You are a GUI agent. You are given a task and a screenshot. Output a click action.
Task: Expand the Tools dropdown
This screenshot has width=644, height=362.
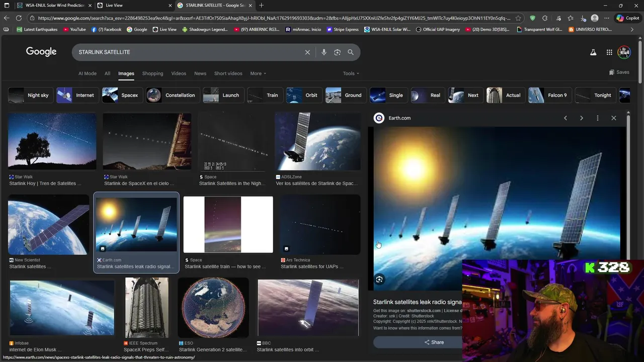pyautogui.click(x=351, y=73)
